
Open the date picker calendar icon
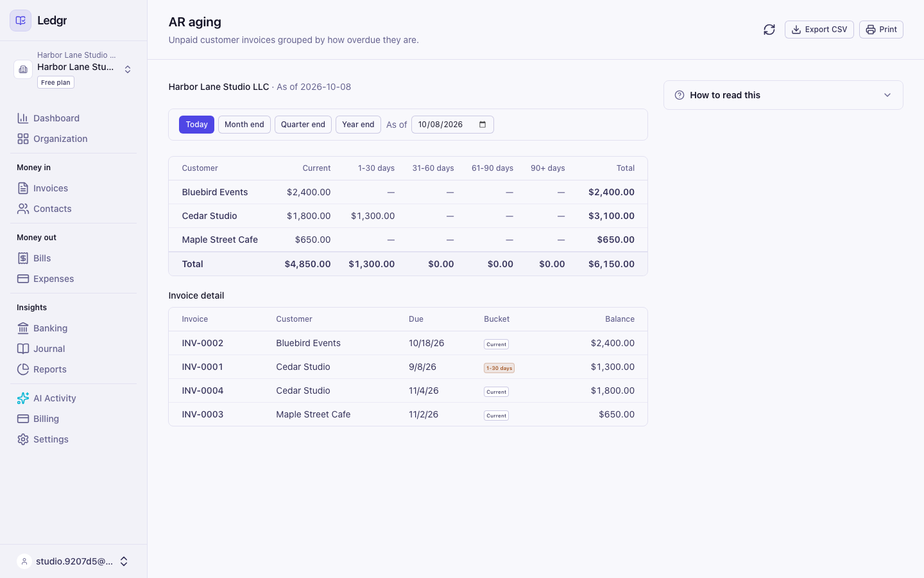pyautogui.click(x=483, y=125)
